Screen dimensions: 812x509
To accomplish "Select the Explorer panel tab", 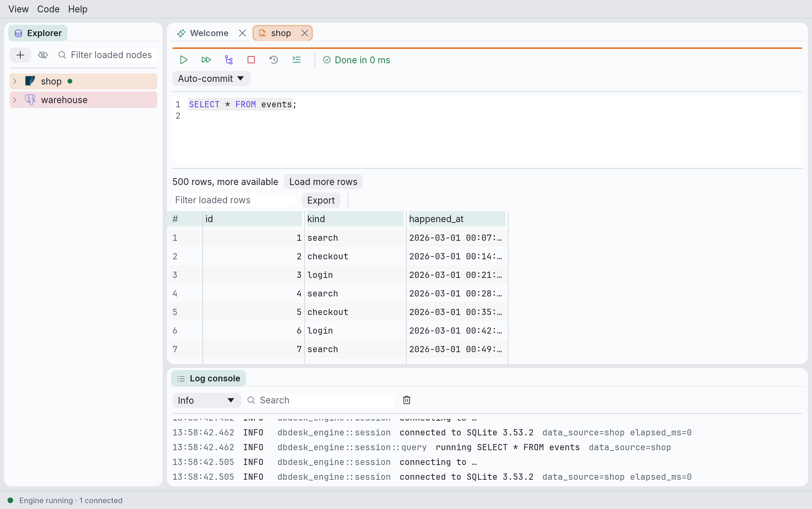I will pos(38,33).
